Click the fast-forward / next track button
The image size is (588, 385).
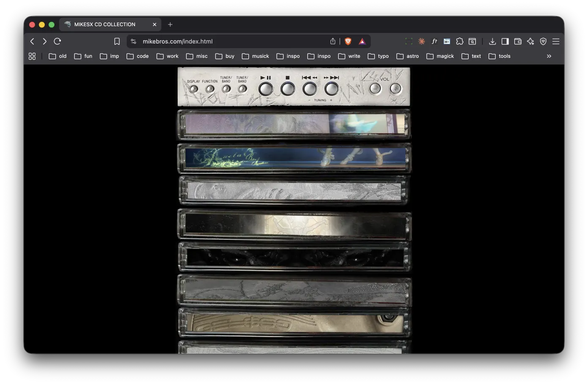[332, 89]
